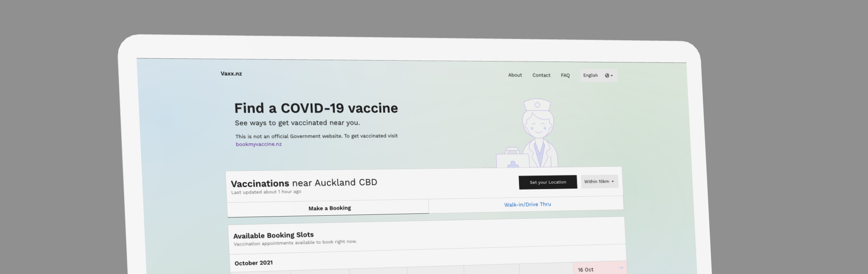Go home via Vaxx.nz logo
The image size is (868, 274).
(x=231, y=74)
